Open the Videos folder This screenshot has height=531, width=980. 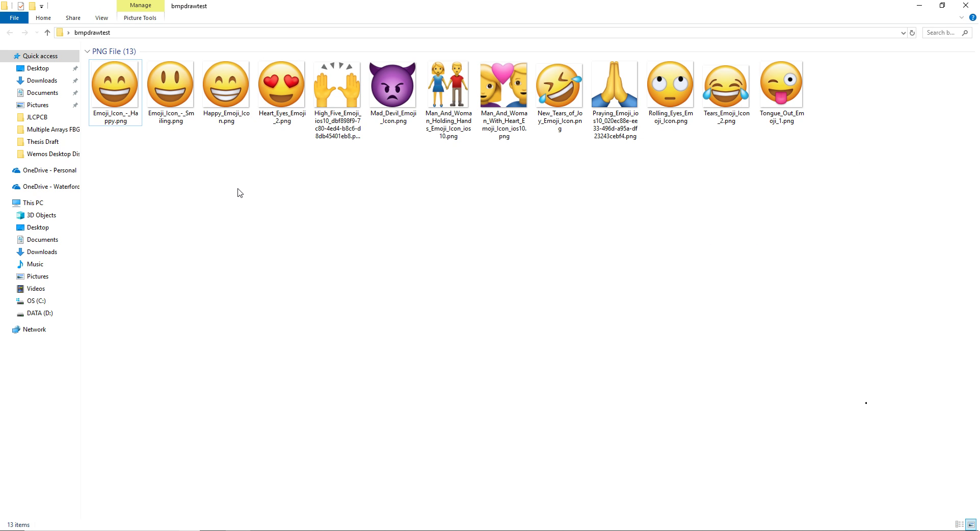click(36, 289)
